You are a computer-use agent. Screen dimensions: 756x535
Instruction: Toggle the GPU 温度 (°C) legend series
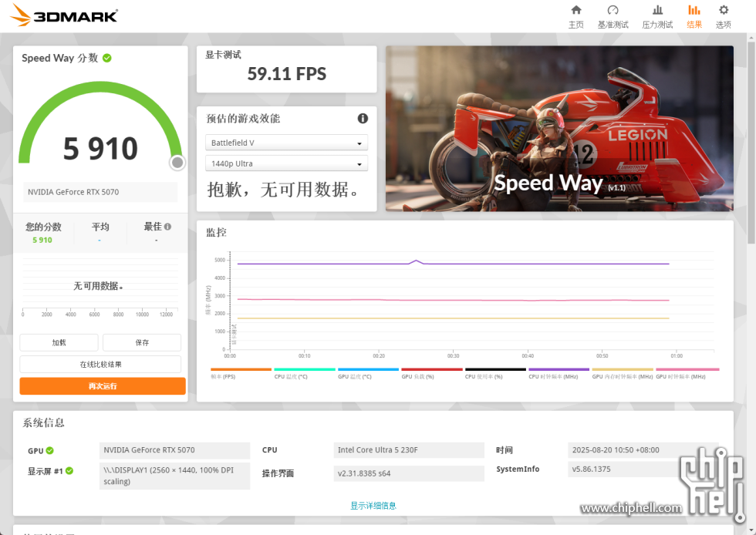pyautogui.click(x=369, y=374)
